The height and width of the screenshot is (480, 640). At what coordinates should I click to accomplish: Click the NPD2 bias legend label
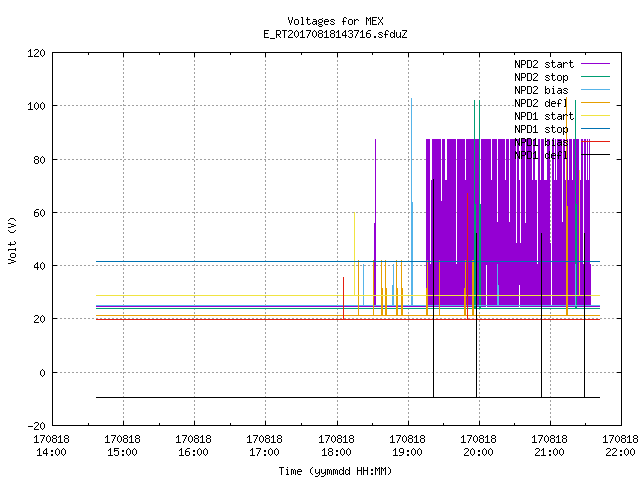(541, 90)
